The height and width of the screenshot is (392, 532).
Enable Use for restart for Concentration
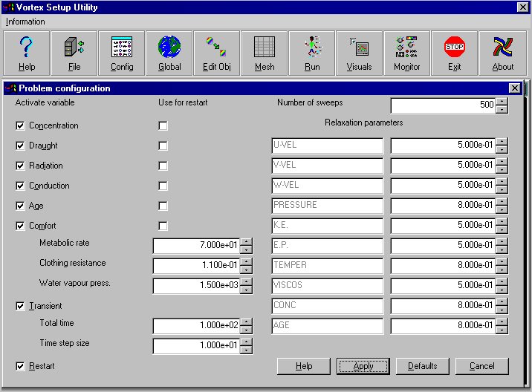tap(163, 125)
